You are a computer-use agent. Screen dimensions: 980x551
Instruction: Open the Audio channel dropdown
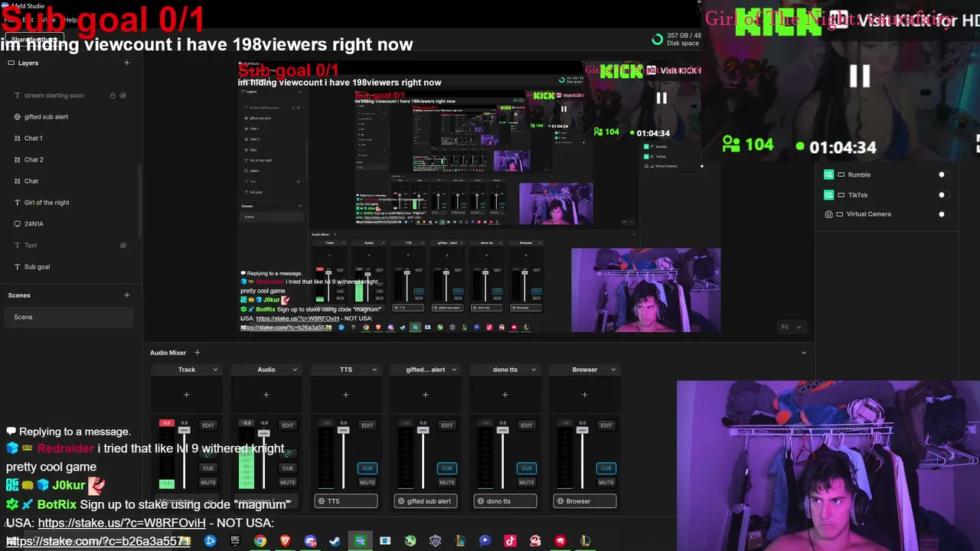coord(295,370)
